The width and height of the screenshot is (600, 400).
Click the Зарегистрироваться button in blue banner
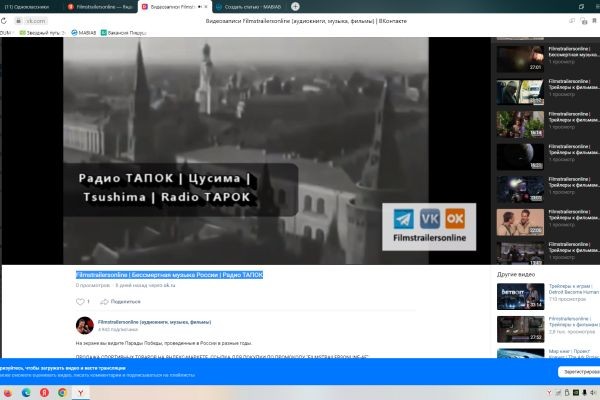(x=579, y=372)
